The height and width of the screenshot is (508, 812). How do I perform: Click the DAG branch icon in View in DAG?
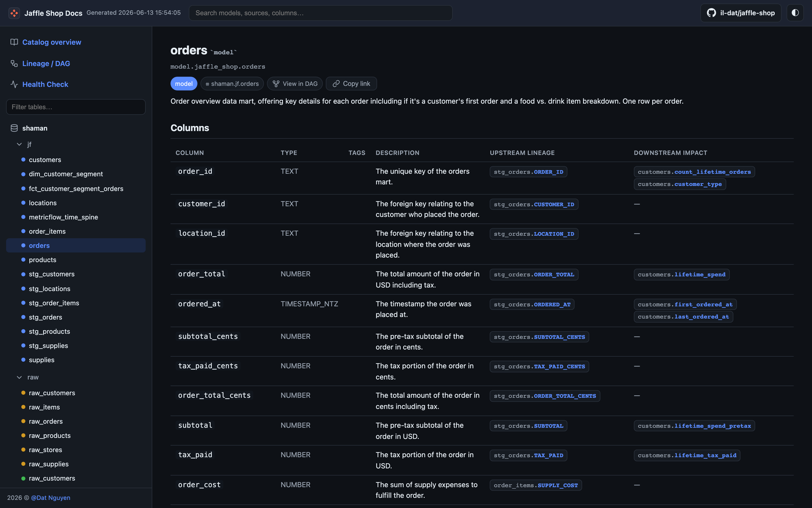pos(276,84)
